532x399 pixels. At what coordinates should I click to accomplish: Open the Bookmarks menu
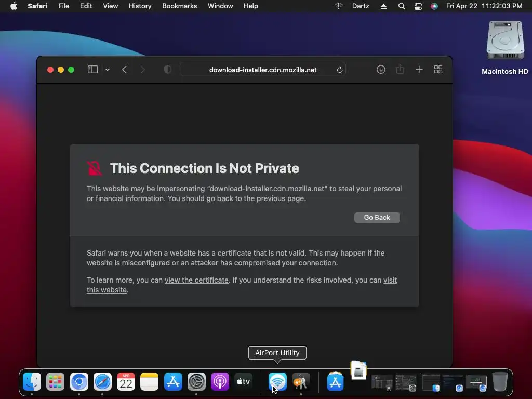tap(179, 6)
